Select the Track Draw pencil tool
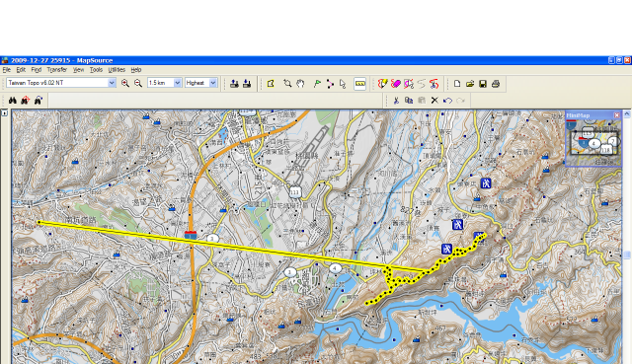Screen dimensions: 632x364 coord(382,84)
